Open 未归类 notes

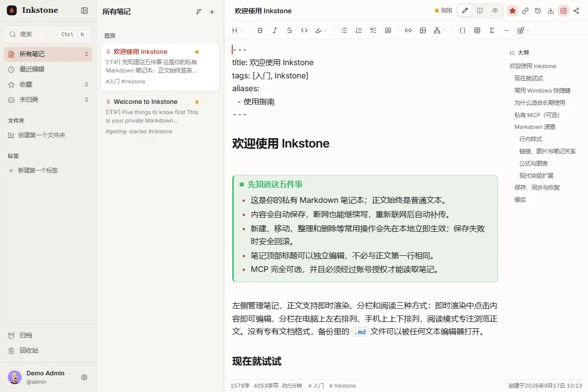point(48,99)
